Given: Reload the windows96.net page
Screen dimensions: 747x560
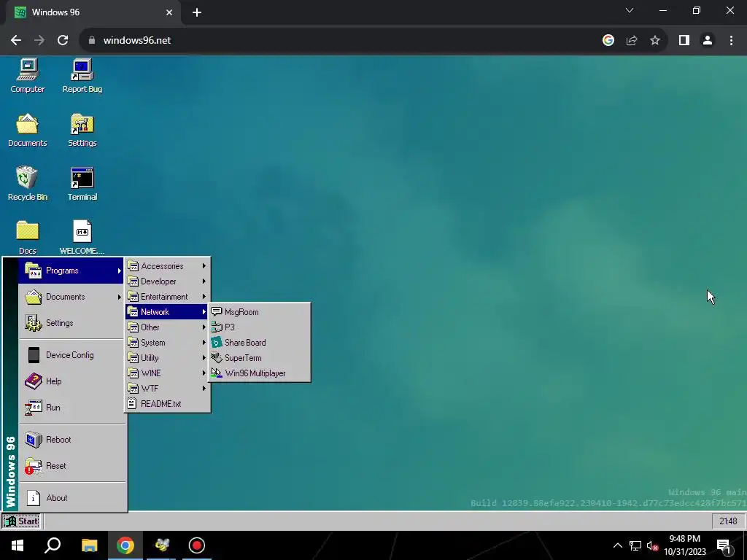Looking at the screenshot, I should [x=63, y=41].
